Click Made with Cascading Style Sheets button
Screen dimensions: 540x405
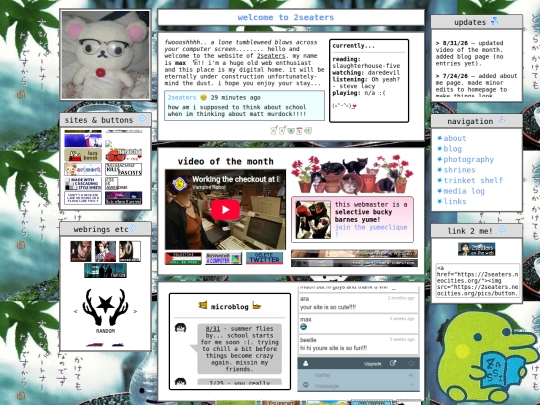(x=83, y=184)
